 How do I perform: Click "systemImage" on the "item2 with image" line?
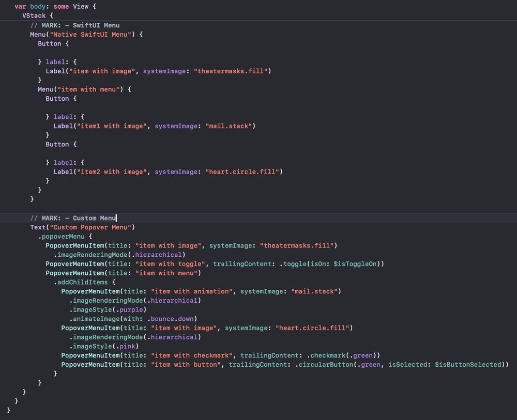coord(176,172)
